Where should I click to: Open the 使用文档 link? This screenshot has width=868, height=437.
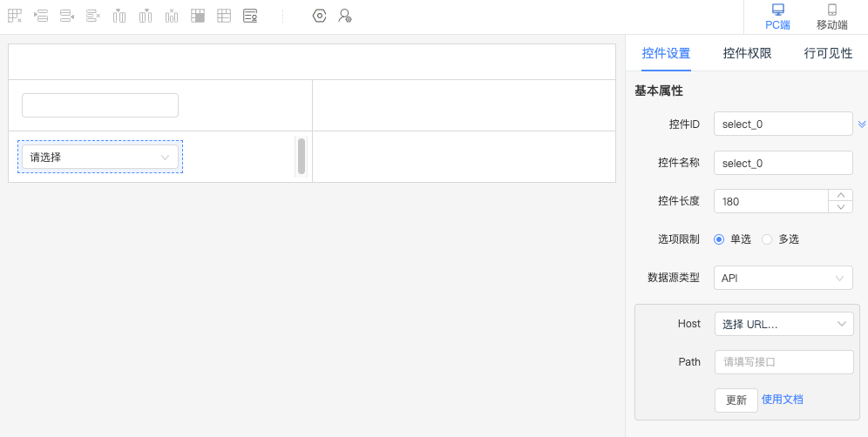(x=783, y=400)
